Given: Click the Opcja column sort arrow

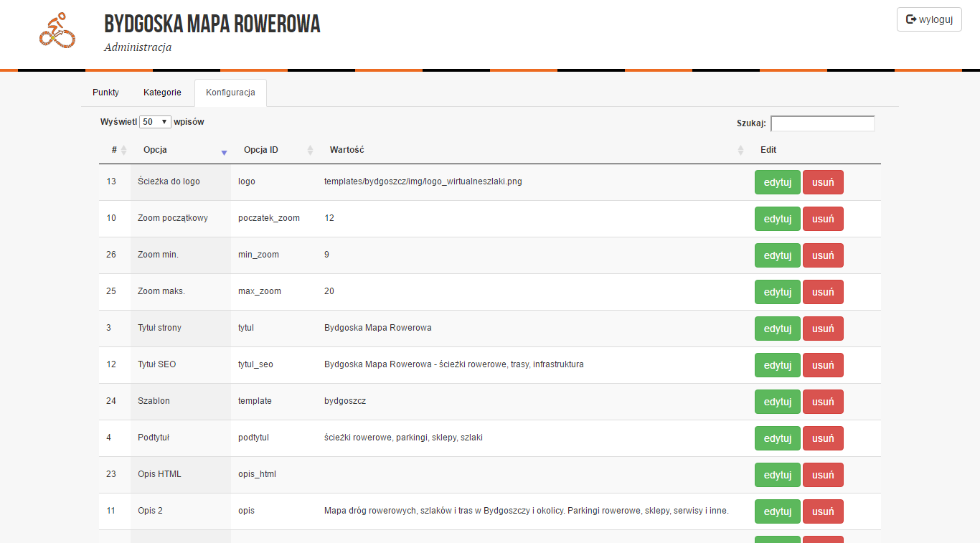Looking at the screenshot, I should point(224,151).
